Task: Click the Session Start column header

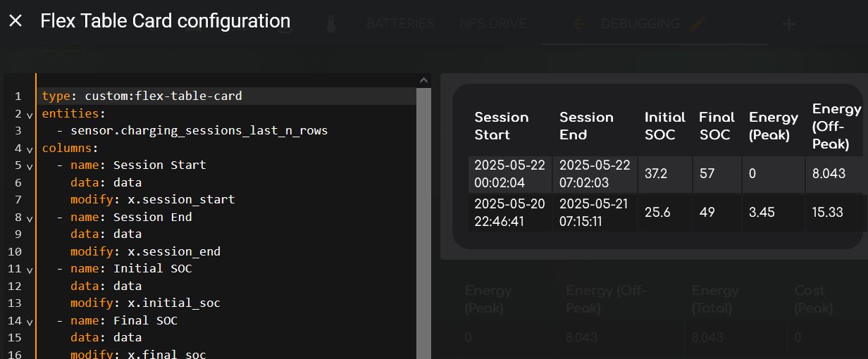Action: 501,126
